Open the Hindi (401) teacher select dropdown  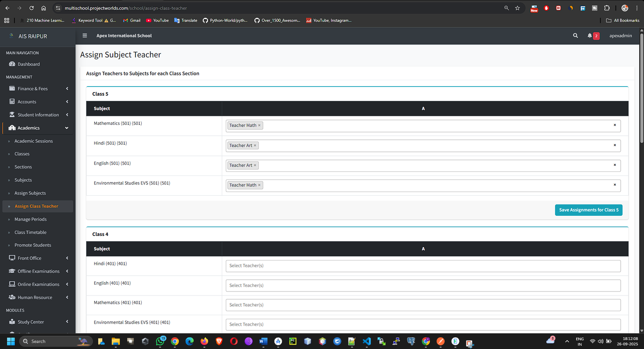423,266
